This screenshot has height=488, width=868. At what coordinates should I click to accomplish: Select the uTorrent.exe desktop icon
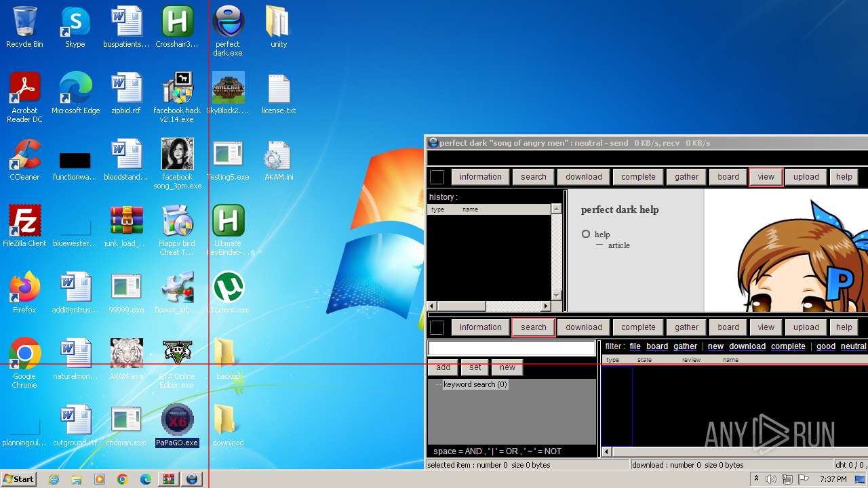229,293
